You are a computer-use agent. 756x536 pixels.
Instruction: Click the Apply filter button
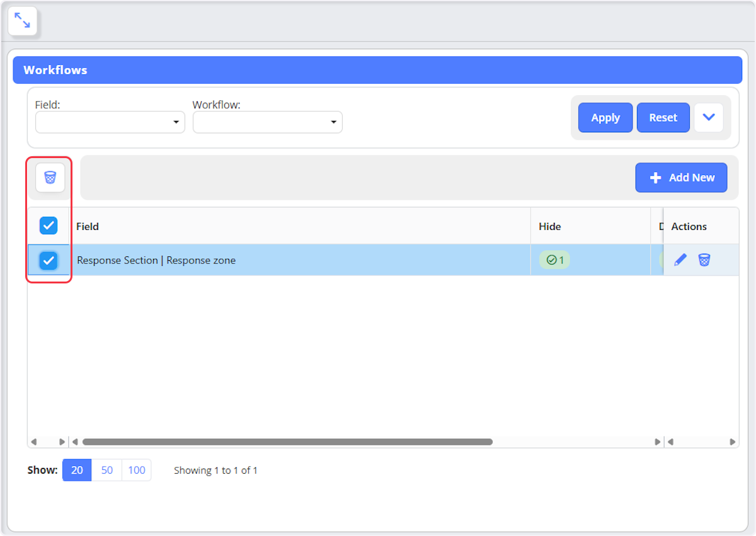[x=605, y=118]
